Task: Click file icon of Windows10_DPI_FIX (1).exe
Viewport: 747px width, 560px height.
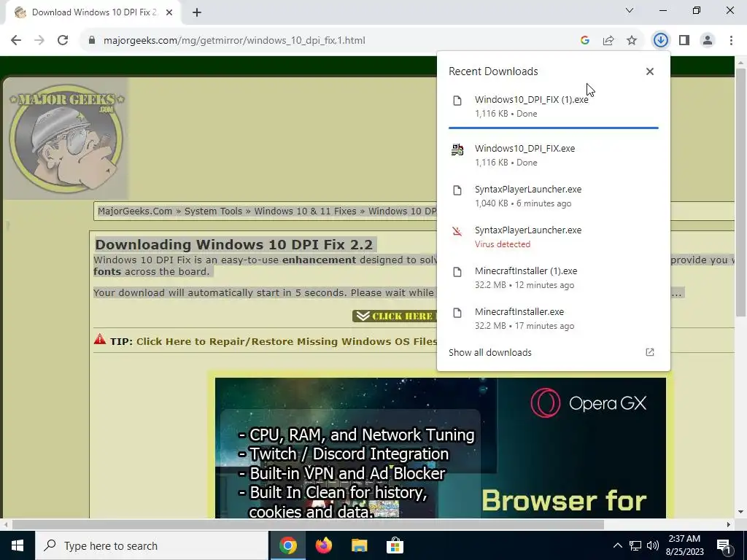Action: click(457, 101)
